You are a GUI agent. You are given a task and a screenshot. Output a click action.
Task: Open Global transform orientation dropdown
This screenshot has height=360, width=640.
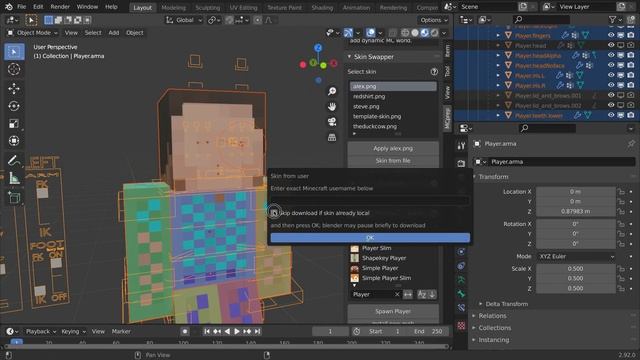coord(184,20)
